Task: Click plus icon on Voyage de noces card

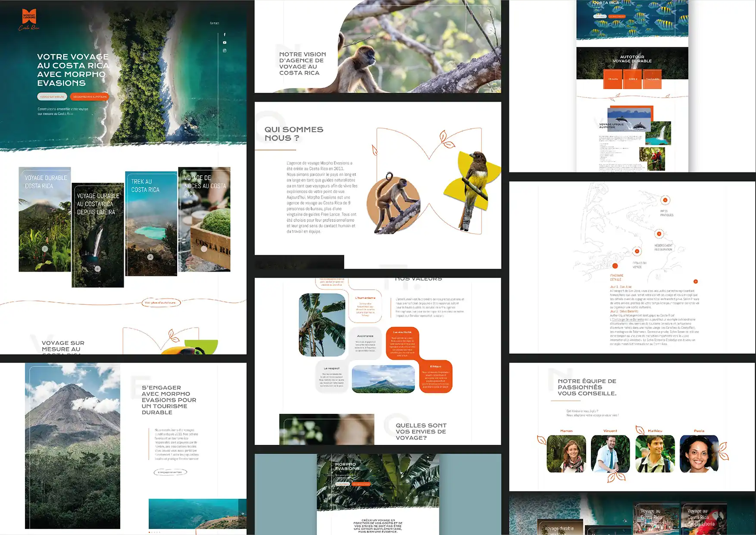Action: click(204, 249)
